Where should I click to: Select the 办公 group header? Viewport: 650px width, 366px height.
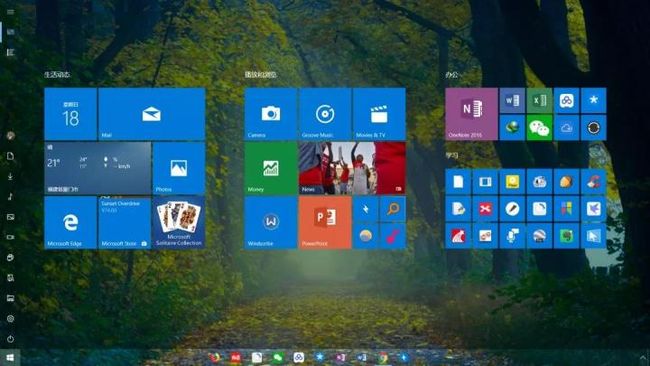click(x=451, y=75)
